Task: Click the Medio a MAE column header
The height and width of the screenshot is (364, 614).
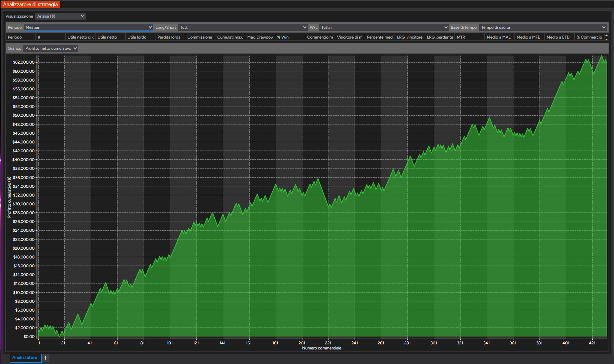Action: pyautogui.click(x=499, y=37)
